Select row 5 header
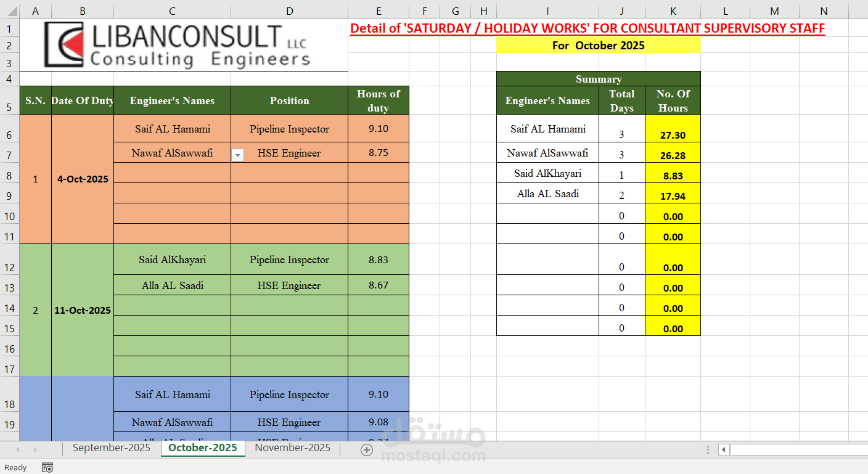The width and height of the screenshot is (868, 474). 9,100
